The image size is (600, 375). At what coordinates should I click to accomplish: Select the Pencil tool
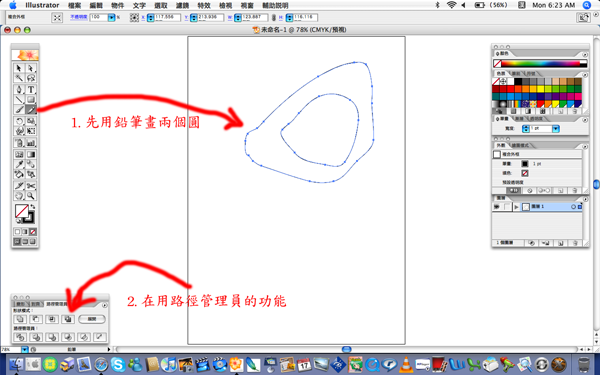click(31, 110)
